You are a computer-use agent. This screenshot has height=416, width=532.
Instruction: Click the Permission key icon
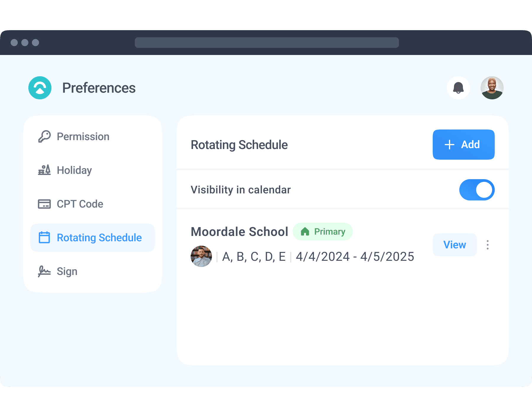pyautogui.click(x=44, y=136)
